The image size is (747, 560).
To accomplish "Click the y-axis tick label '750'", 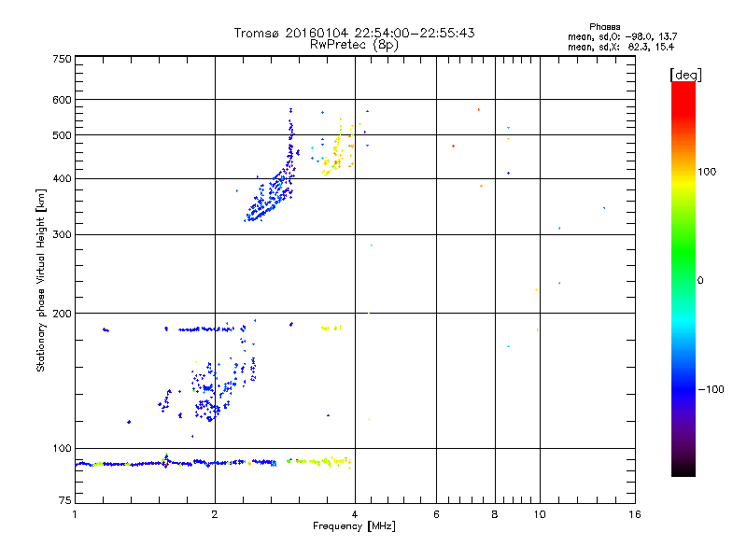I will click(x=62, y=59).
